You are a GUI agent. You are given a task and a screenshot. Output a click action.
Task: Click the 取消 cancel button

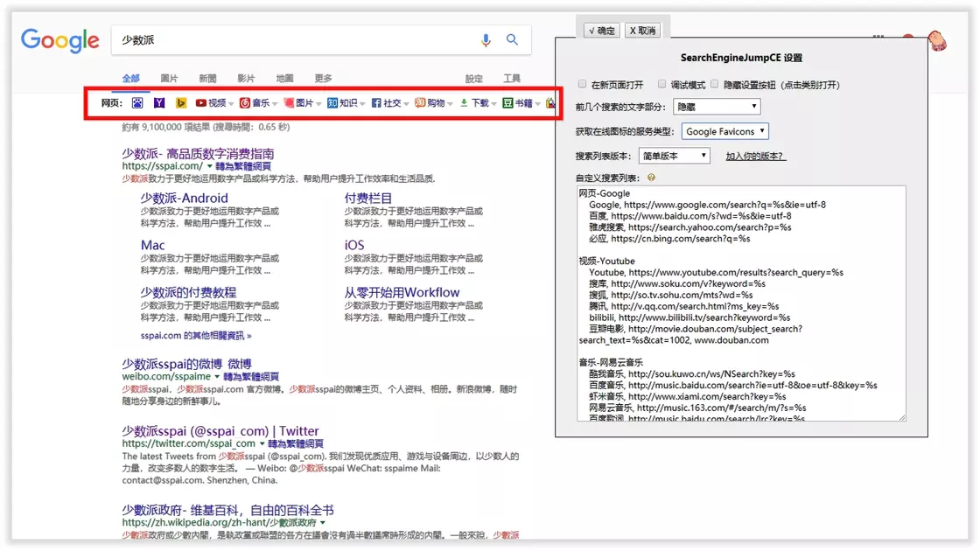click(x=642, y=31)
